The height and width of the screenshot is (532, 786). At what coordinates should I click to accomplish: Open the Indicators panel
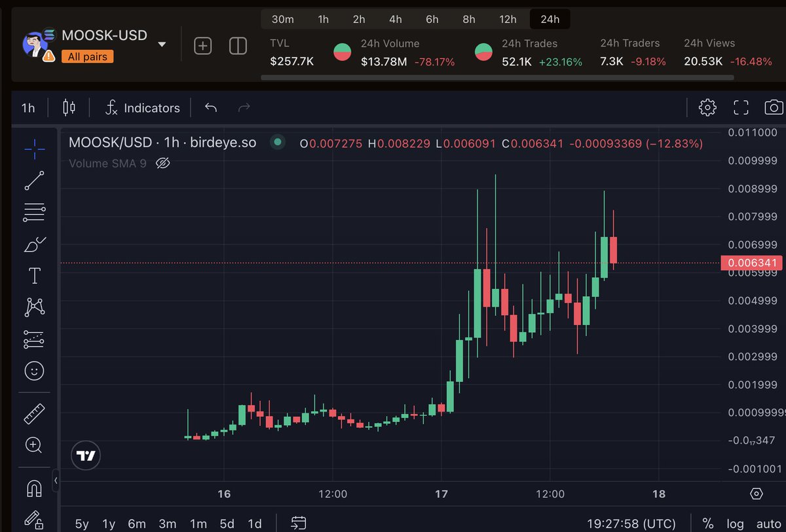point(142,108)
